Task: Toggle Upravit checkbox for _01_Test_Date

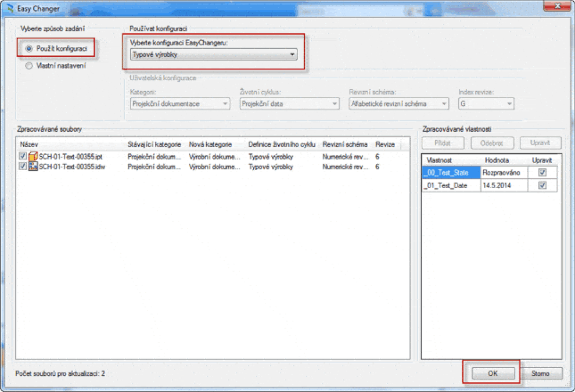Action: point(542,185)
